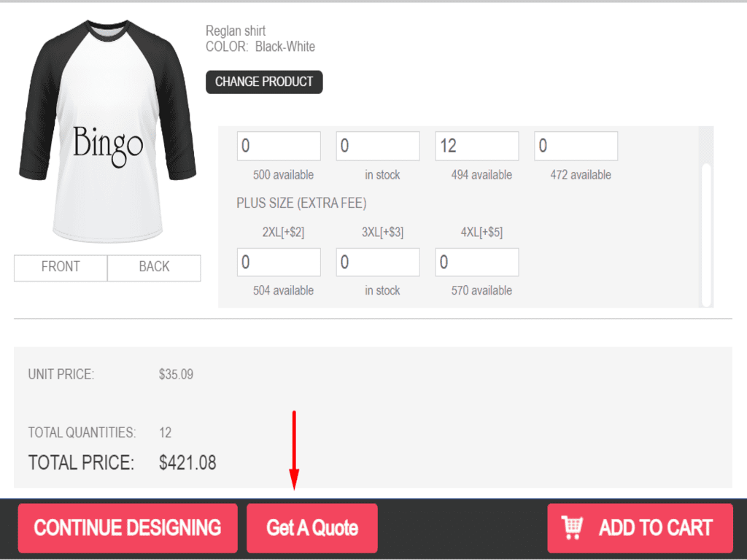Focus the 2XL plus size quantity field
The height and width of the screenshot is (560, 747).
click(x=279, y=262)
